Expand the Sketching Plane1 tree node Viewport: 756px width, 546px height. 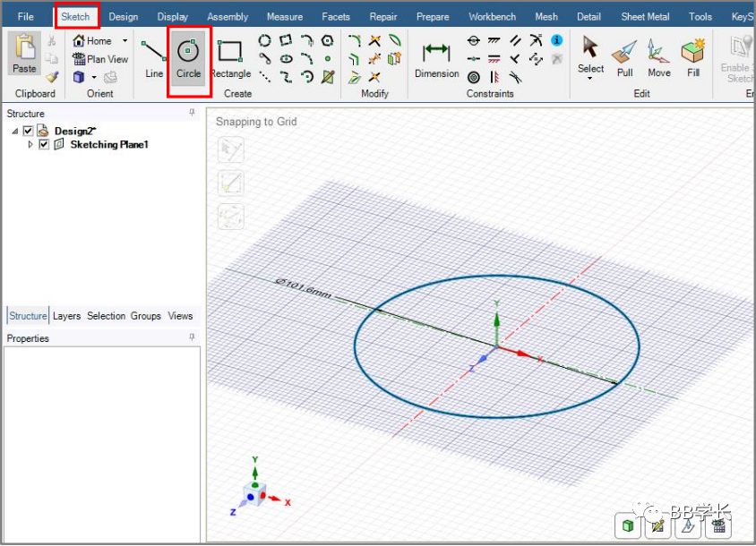(30, 144)
